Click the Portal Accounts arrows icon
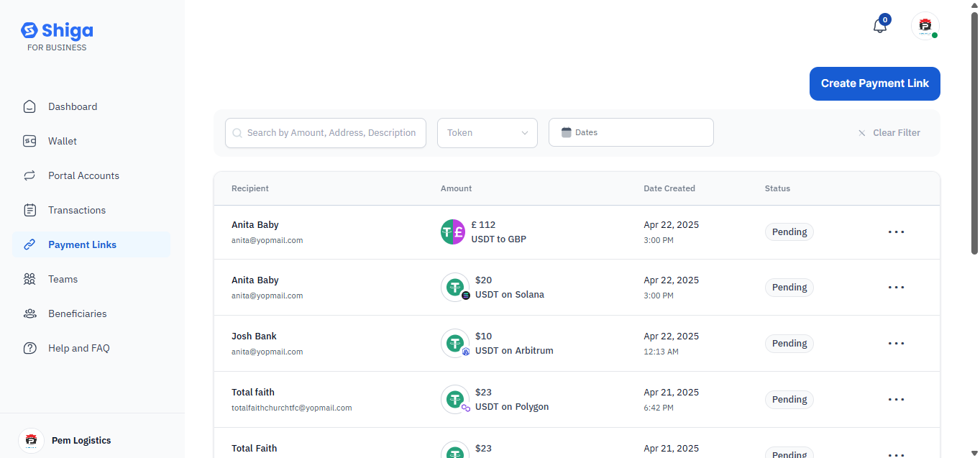Viewport: 980px width, 458px height. coord(29,175)
